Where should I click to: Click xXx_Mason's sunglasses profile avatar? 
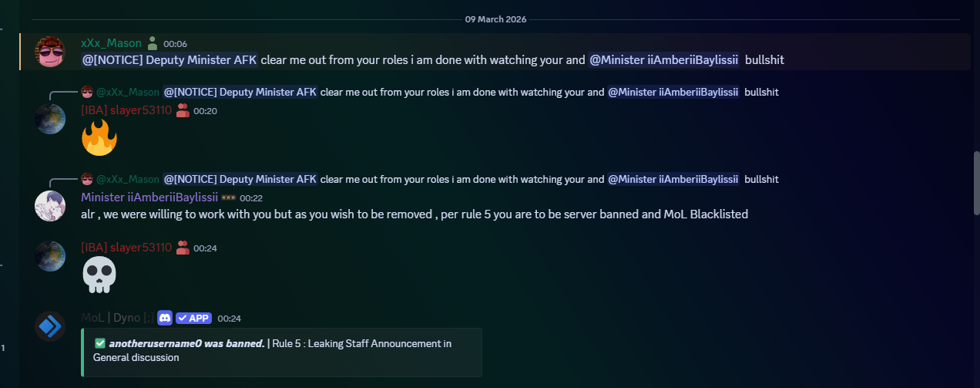pos(50,51)
